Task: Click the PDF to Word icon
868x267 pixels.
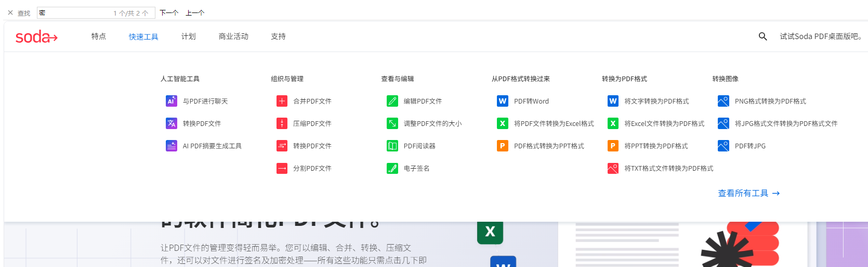Action: [x=503, y=101]
